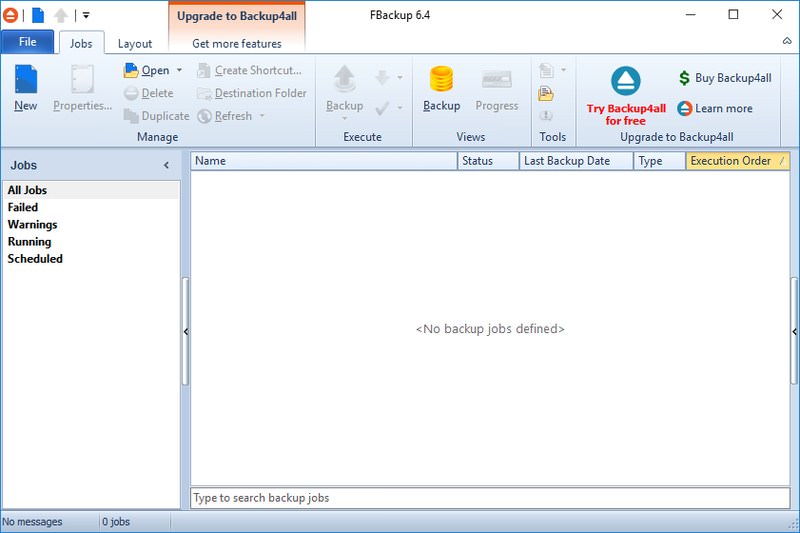Screen dimensions: 800x533
Task: Refresh the job list
Action: pos(225,116)
